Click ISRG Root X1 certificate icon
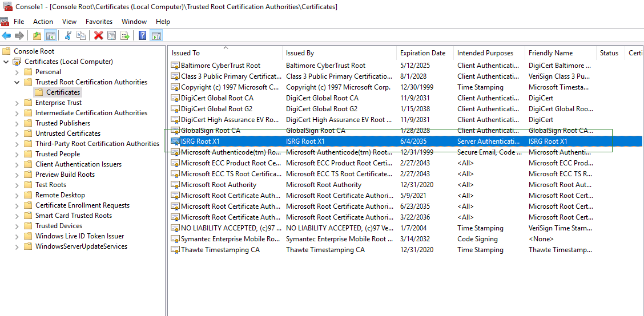This screenshot has height=316, width=644. tap(175, 141)
